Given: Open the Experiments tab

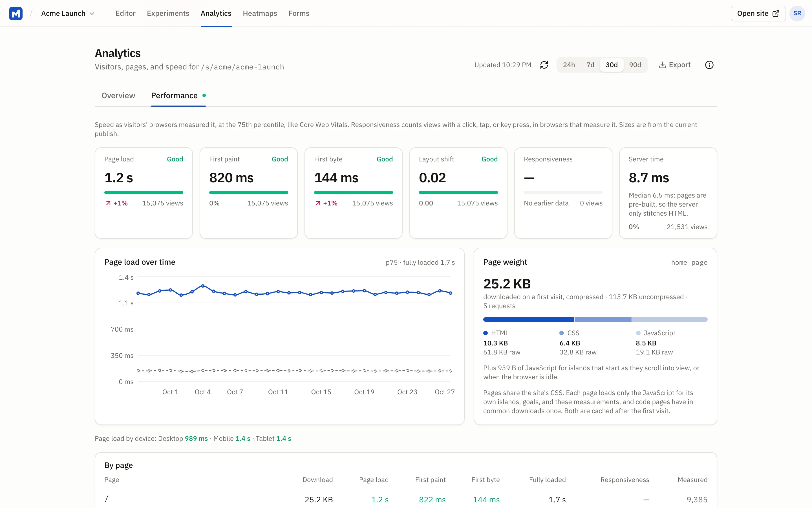Looking at the screenshot, I should (168, 14).
